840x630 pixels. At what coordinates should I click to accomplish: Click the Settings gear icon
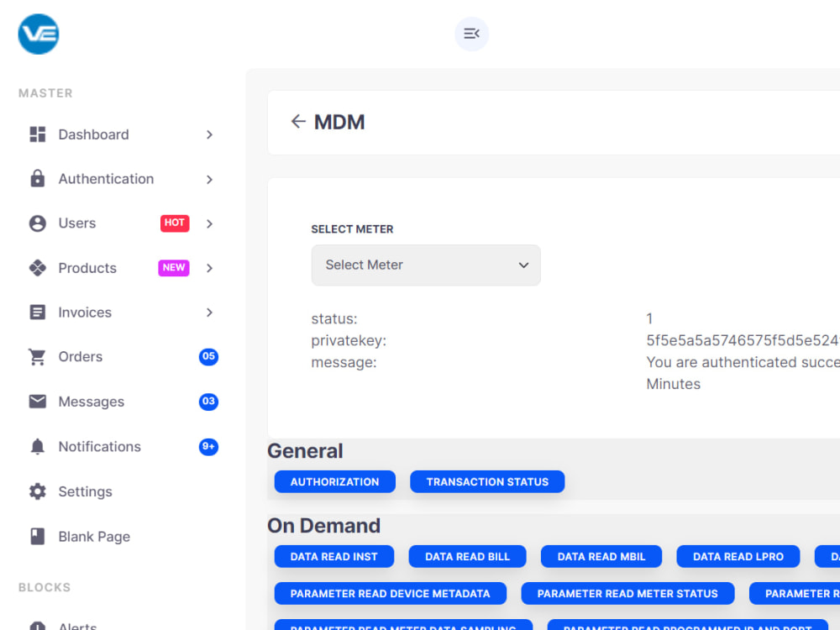pyautogui.click(x=37, y=491)
